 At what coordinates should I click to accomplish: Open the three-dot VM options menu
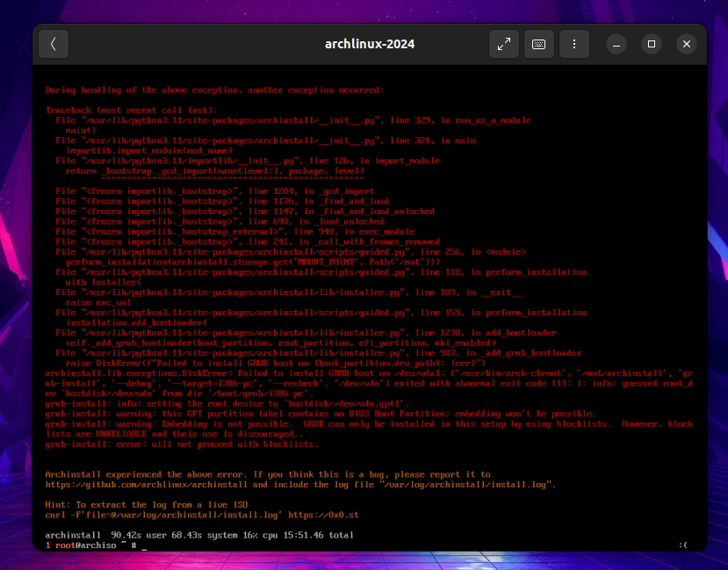pos(574,43)
